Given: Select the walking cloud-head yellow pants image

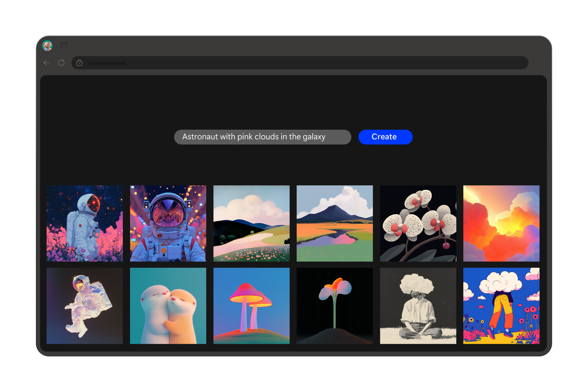Looking at the screenshot, I should tap(501, 306).
